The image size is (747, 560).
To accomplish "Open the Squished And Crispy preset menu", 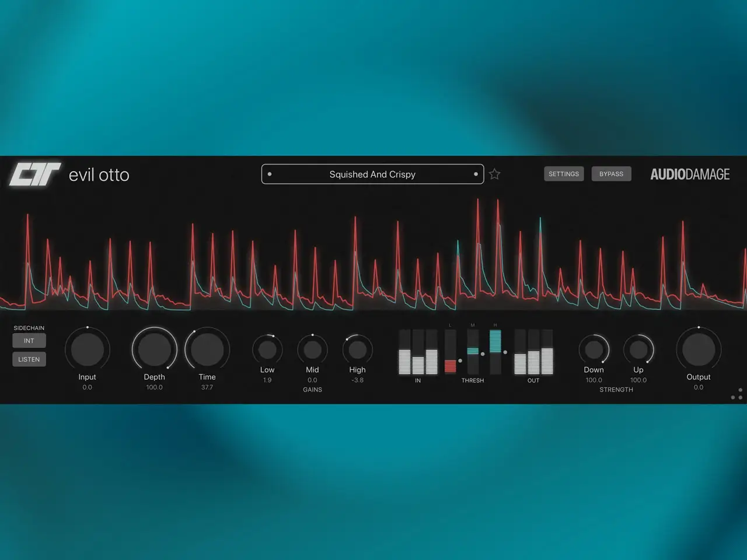I will (x=372, y=174).
